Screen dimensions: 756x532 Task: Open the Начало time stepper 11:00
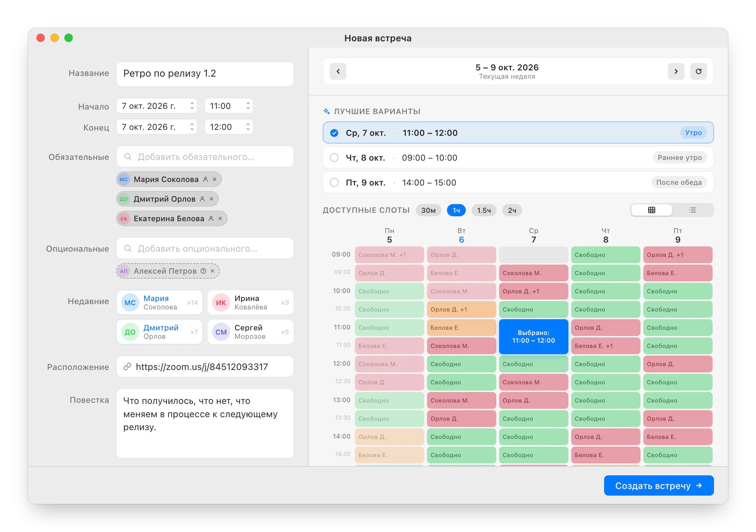pyautogui.click(x=248, y=106)
